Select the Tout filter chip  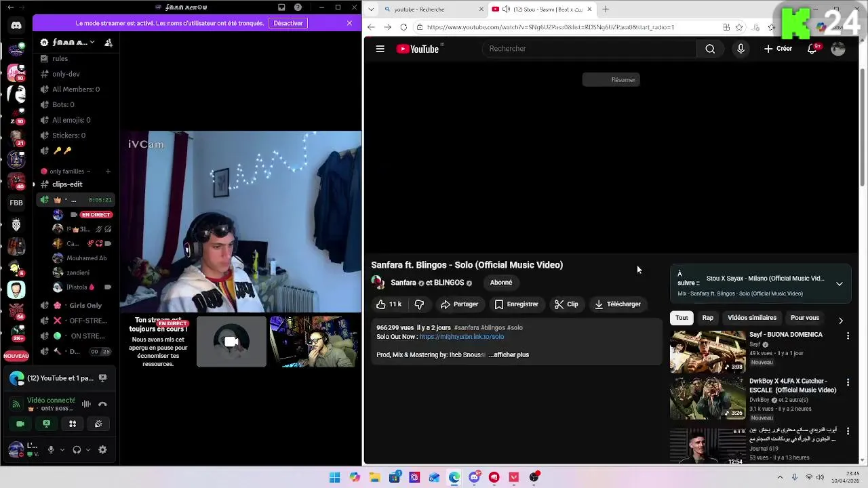click(x=682, y=318)
